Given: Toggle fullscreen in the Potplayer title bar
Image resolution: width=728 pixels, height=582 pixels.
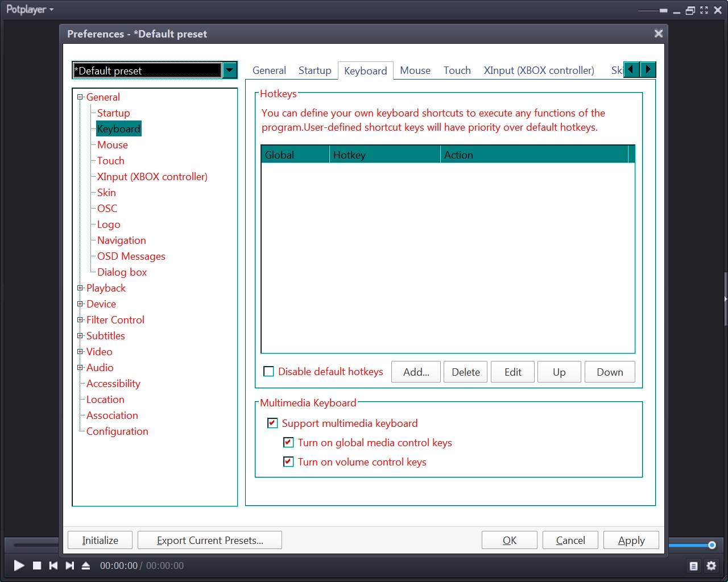Looking at the screenshot, I should pyautogui.click(x=704, y=10).
